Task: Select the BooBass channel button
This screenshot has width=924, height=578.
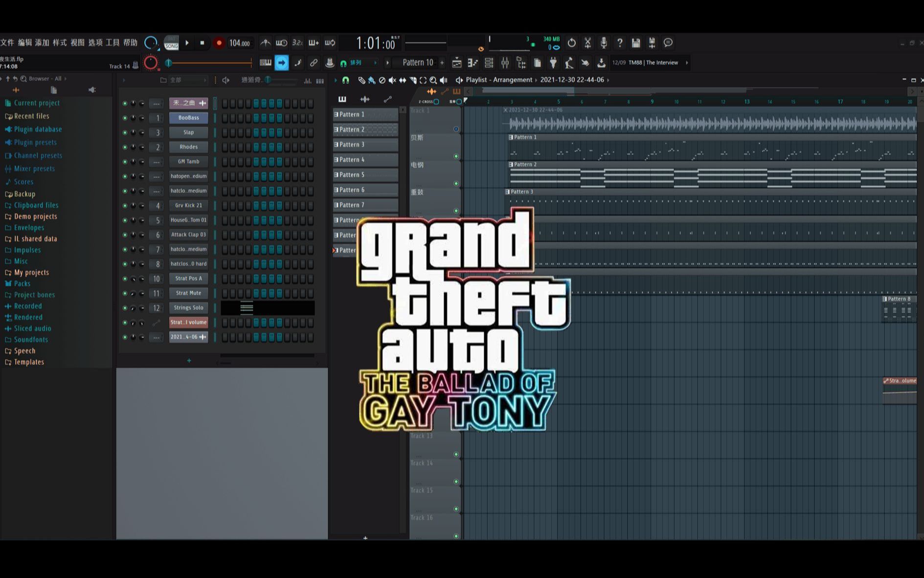Action: click(189, 118)
